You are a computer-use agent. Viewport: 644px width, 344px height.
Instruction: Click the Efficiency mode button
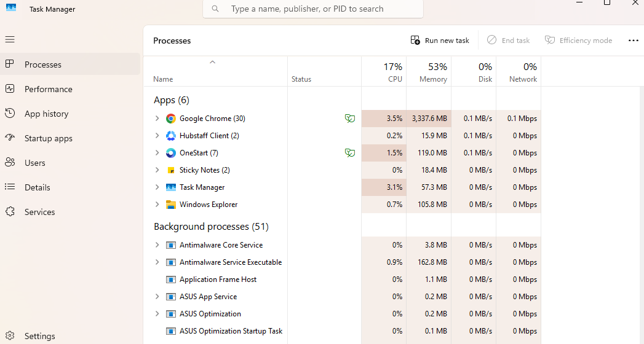tap(578, 41)
